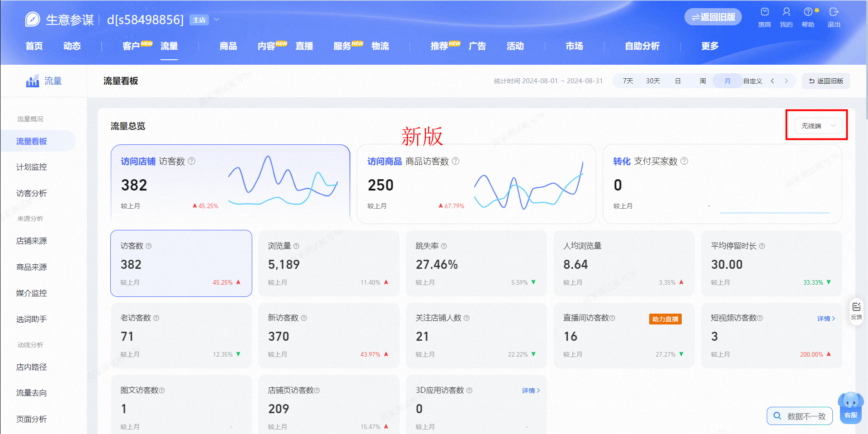This screenshot has height=434, width=868.
Task: Click the 退出 logout icon
Action: pyautogui.click(x=834, y=12)
